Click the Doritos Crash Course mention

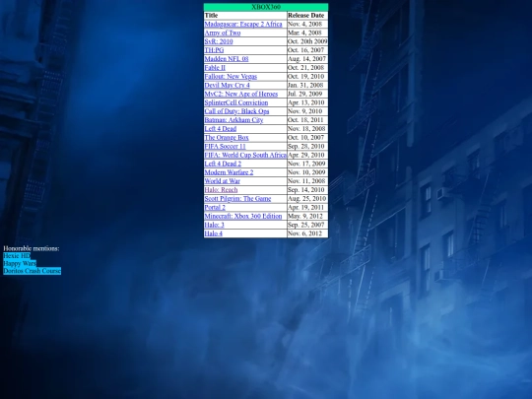pos(32,271)
